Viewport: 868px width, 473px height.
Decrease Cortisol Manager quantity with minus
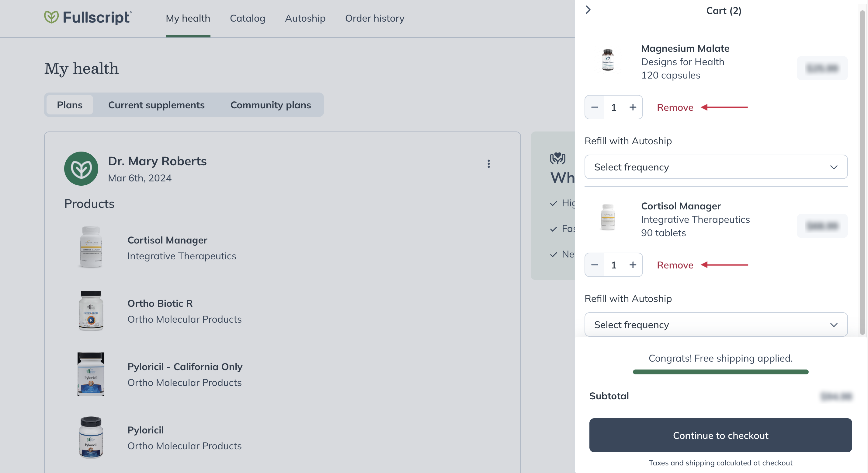click(595, 265)
